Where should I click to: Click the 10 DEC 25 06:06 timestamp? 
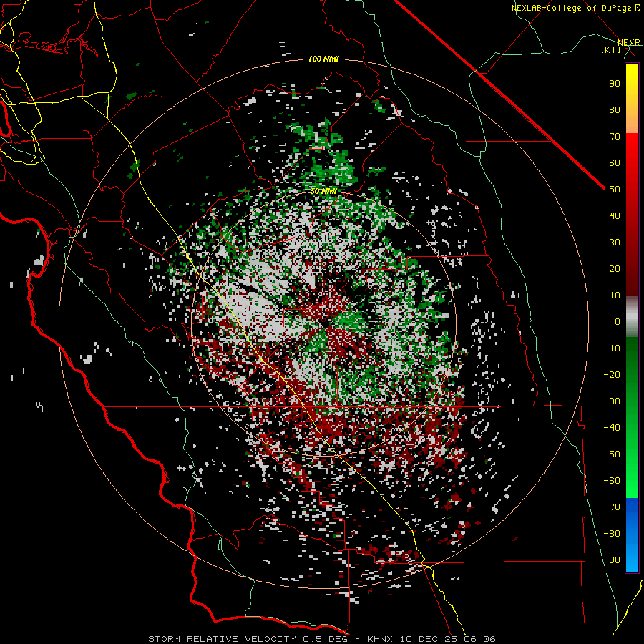pyautogui.click(x=447, y=639)
